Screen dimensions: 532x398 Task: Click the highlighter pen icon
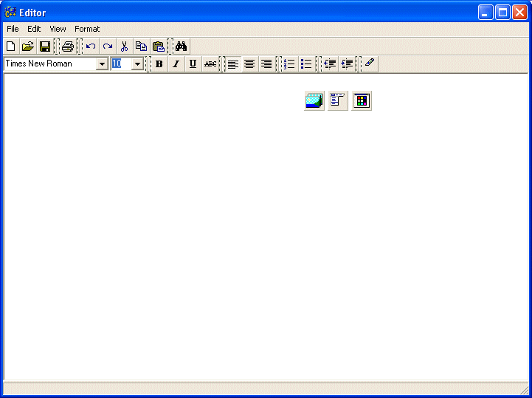(x=370, y=64)
